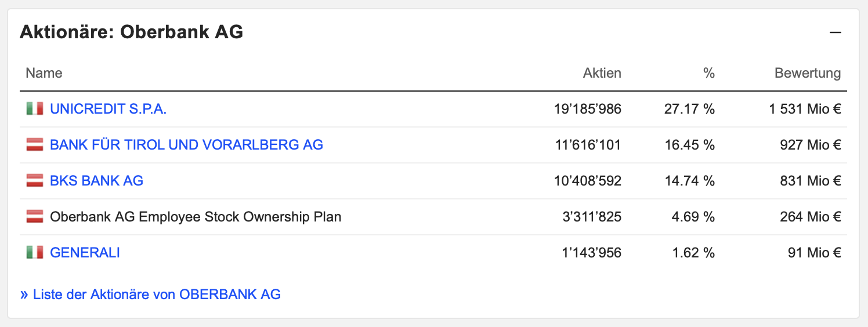Click the panel title Aktionäre: Oberbank AG
The width and height of the screenshot is (868, 327).
coord(131,32)
